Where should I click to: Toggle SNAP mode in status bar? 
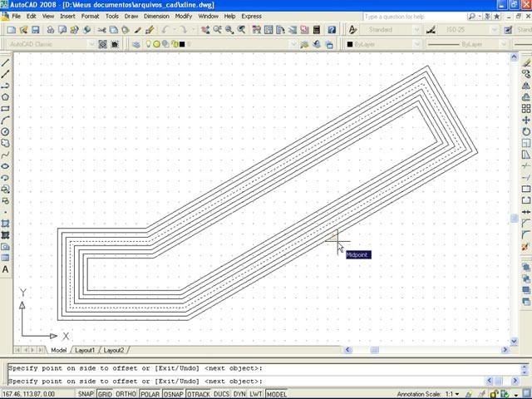(x=86, y=394)
